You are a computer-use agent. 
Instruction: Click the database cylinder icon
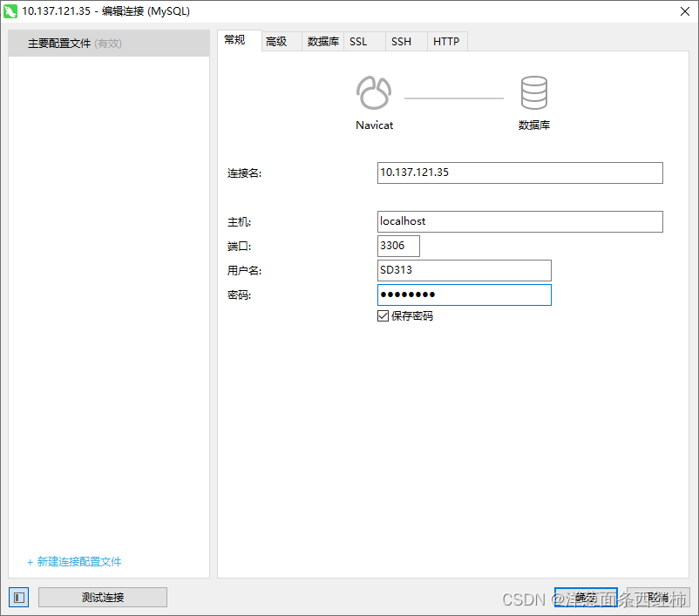pyautogui.click(x=533, y=92)
